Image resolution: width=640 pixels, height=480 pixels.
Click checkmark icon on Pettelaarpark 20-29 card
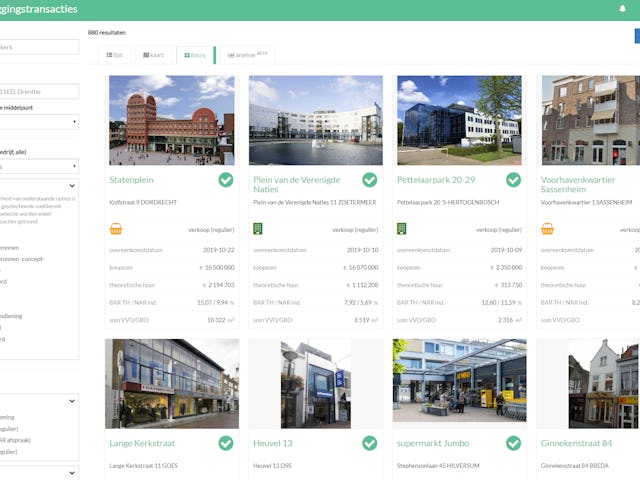tap(513, 180)
